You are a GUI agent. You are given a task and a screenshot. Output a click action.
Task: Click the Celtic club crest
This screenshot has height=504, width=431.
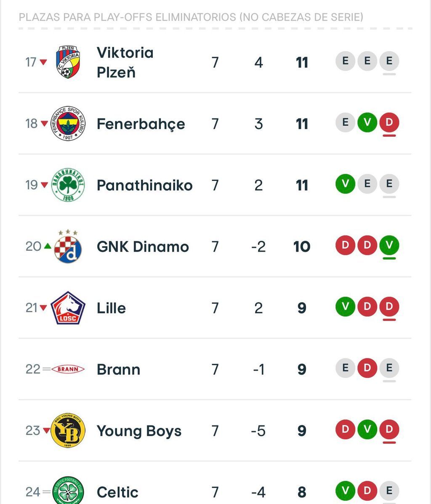coord(68,491)
